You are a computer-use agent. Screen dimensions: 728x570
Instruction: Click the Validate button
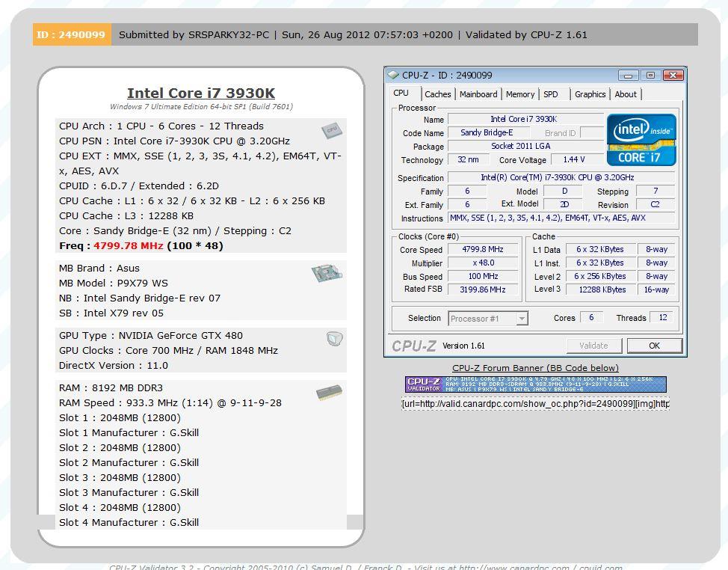[593, 346]
